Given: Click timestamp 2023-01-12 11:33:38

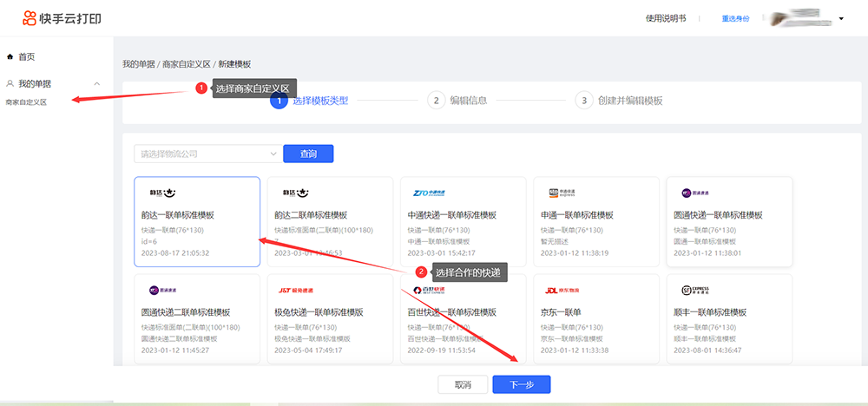Looking at the screenshot, I should pyautogui.click(x=575, y=350).
